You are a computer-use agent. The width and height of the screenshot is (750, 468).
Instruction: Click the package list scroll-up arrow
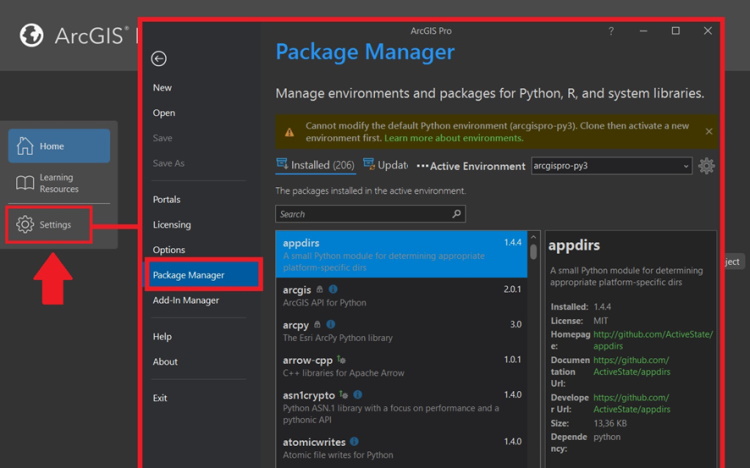click(x=533, y=237)
